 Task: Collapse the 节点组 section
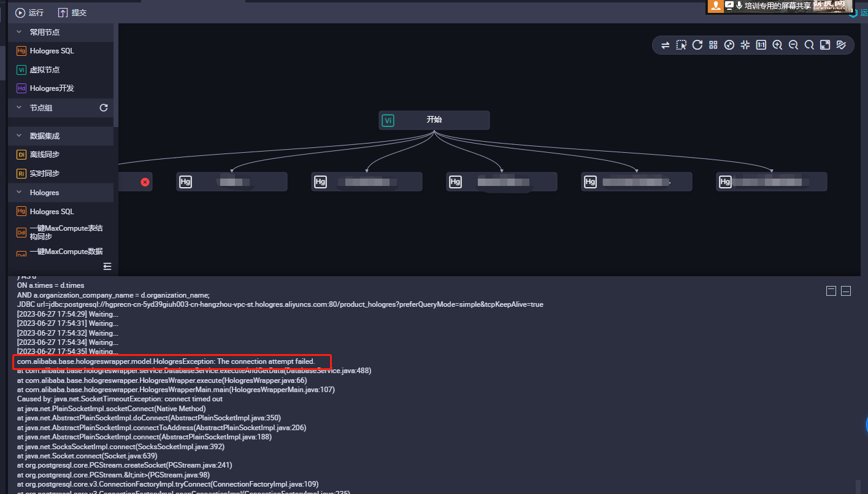(x=19, y=107)
